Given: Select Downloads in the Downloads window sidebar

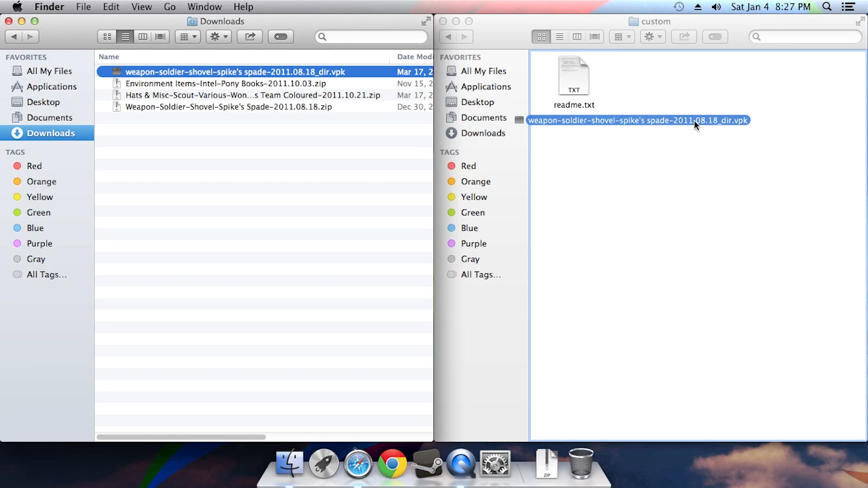Looking at the screenshot, I should click(x=47, y=133).
